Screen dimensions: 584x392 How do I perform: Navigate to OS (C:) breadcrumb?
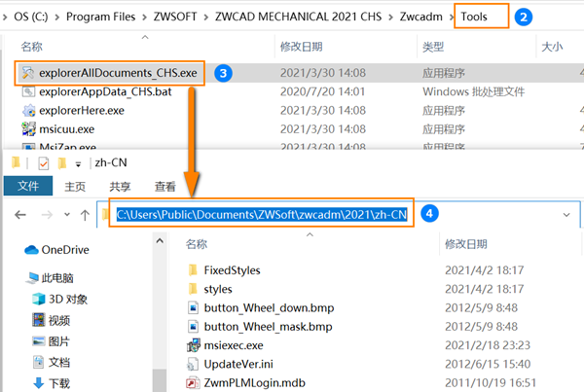[x=31, y=17]
